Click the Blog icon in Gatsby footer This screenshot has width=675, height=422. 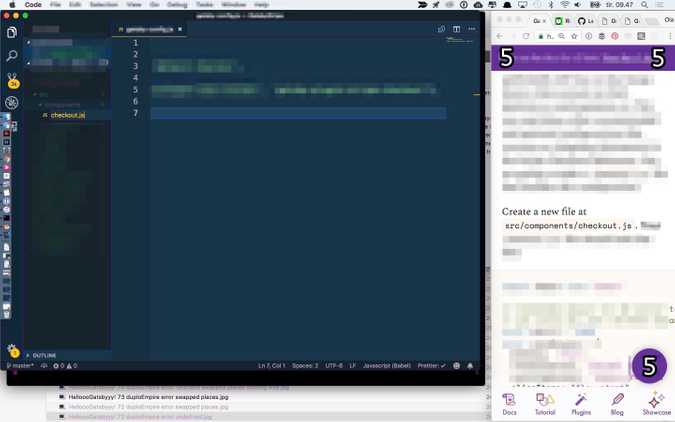coord(617,402)
